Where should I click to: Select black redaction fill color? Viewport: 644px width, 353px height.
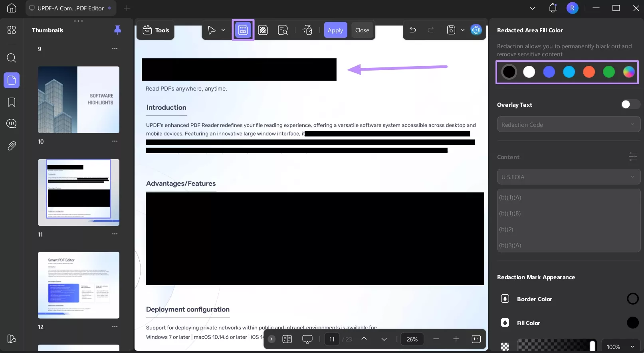click(x=509, y=72)
